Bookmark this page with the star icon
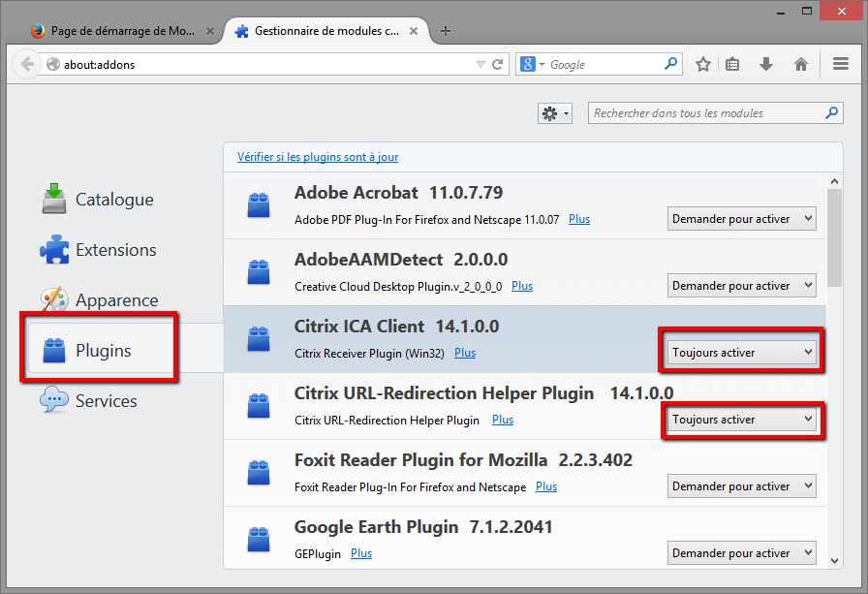This screenshot has width=868, height=594. 703,64
